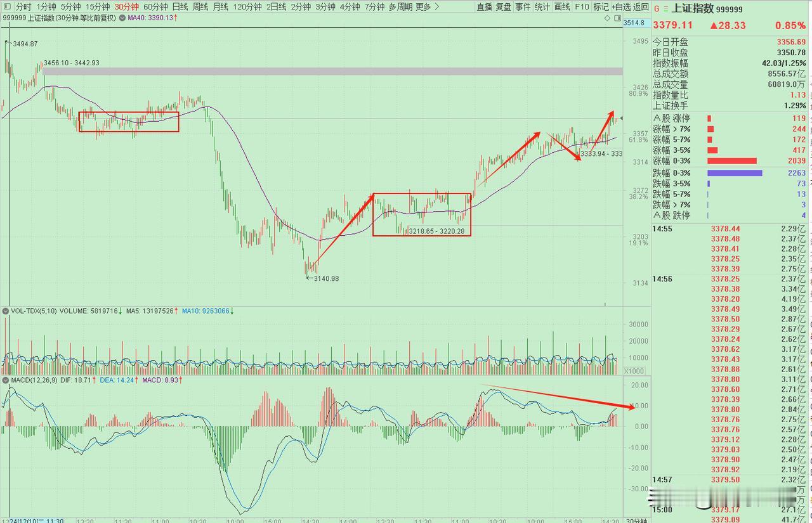The width and height of the screenshot is (812, 523).
Task: Select the 1分钟 period
Action: 46,6
